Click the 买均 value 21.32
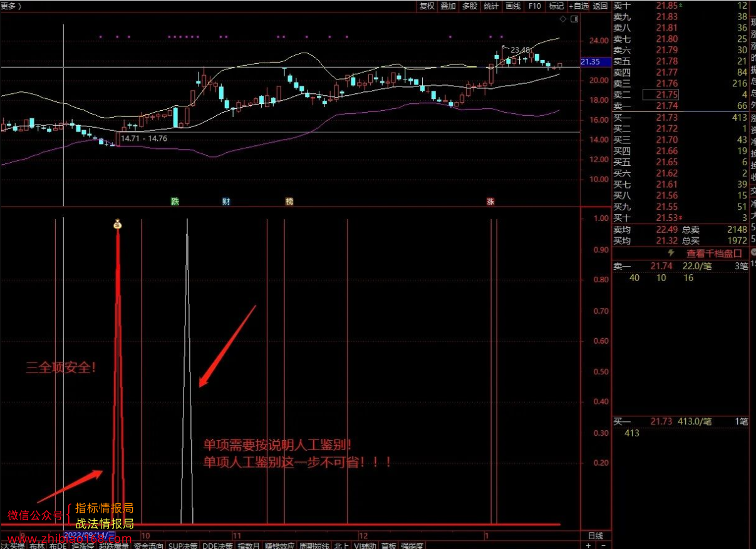The width and height of the screenshot is (756, 549). pos(667,241)
